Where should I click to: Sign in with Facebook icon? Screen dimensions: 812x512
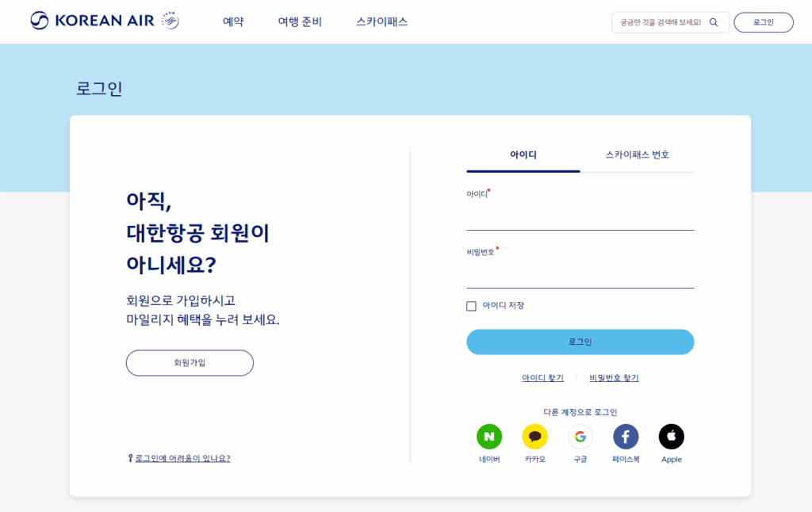pyautogui.click(x=626, y=437)
